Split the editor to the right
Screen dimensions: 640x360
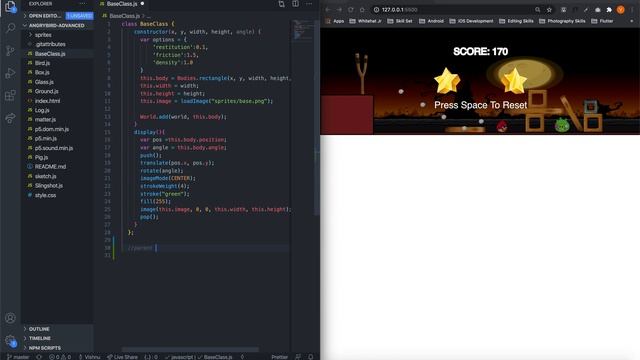tap(296, 4)
